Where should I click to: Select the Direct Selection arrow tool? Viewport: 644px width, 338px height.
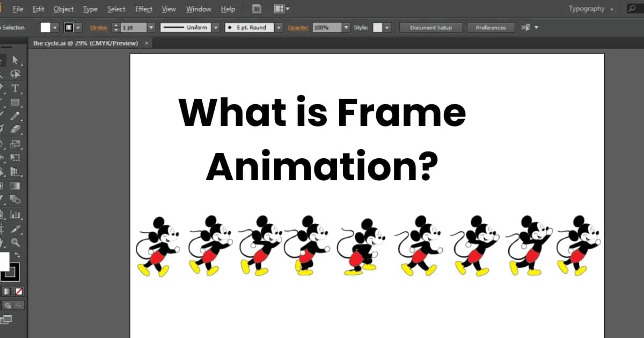(16, 60)
